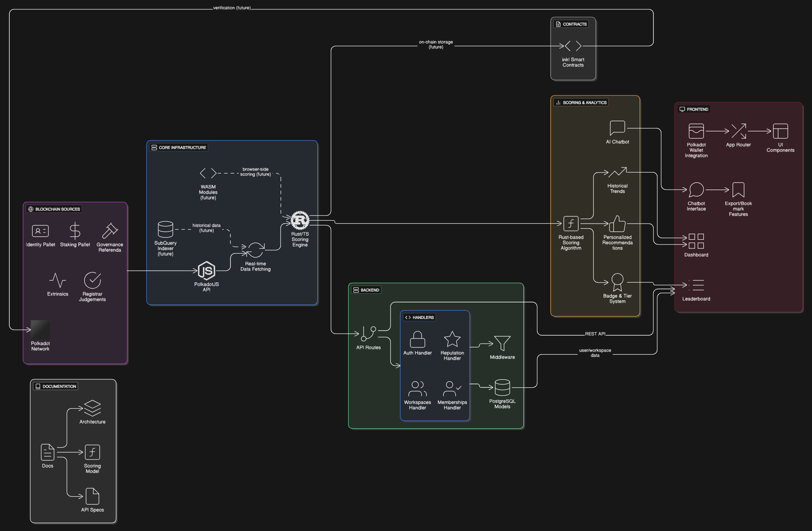
Task: Click the Dashboard grid icon
Action: pos(696,241)
